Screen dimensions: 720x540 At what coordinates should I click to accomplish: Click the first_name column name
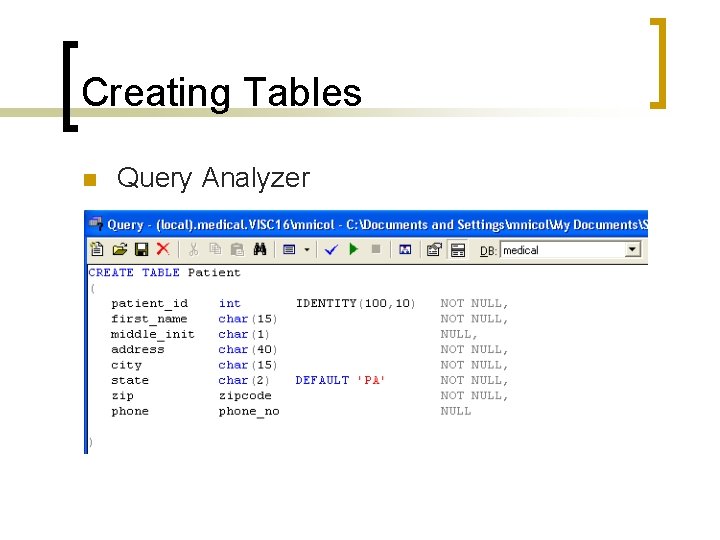pos(149,319)
